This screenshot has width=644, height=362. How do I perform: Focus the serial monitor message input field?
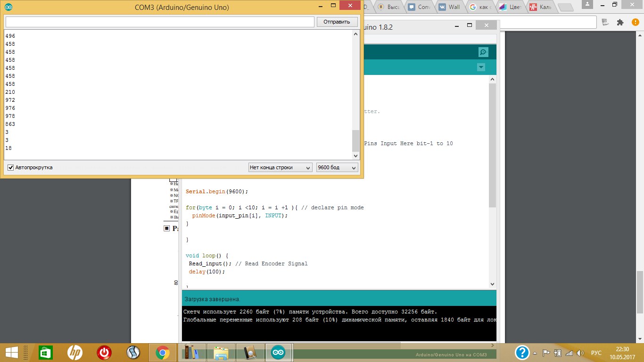(160, 22)
